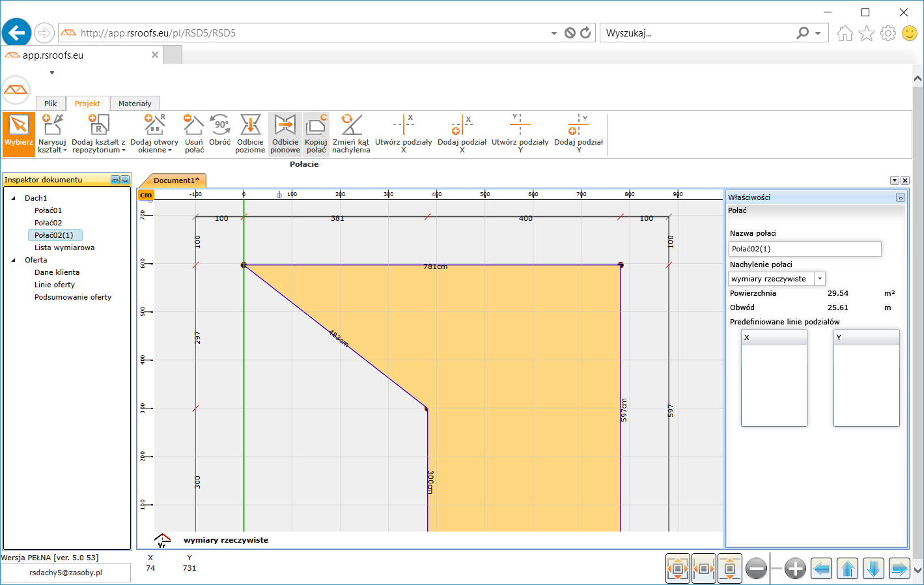
Task: Select Lista wymiarowa tree item
Action: tap(64, 248)
